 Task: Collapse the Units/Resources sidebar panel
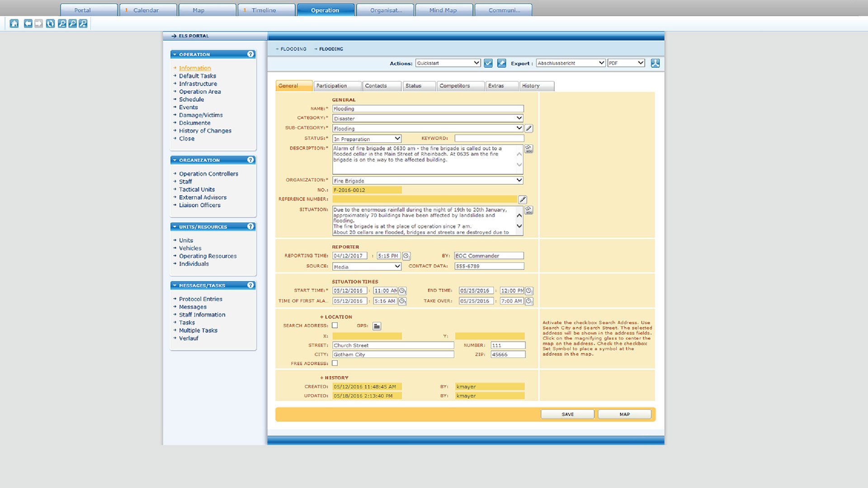point(175,226)
